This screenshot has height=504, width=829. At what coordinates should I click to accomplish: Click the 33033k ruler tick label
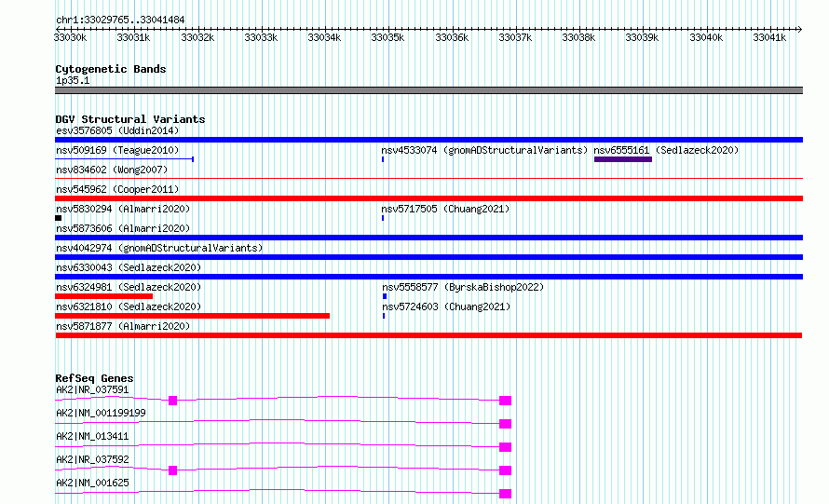pyautogui.click(x=261, y=37)
